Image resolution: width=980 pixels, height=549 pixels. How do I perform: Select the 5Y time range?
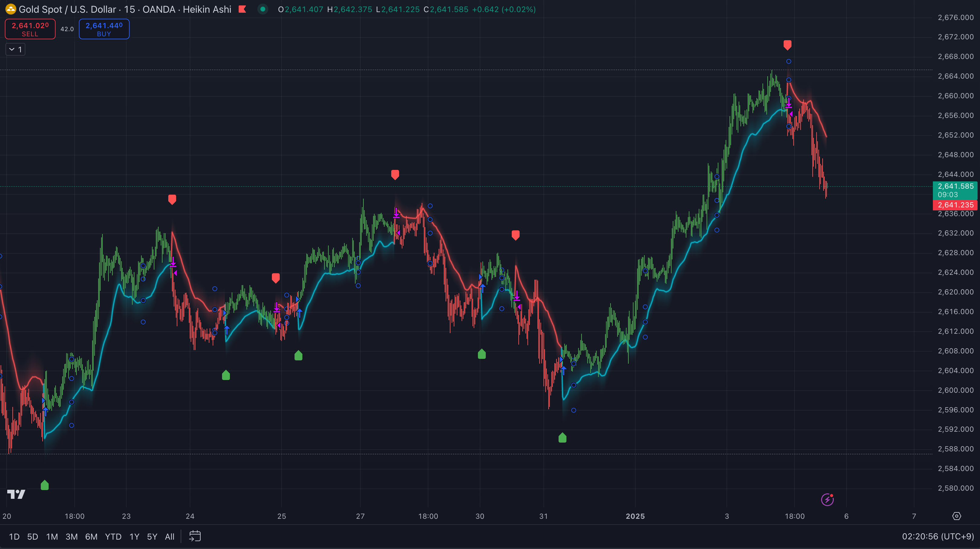(x=152, y=536)
